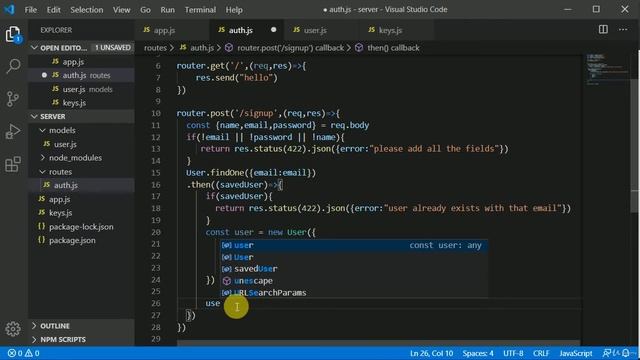This screenshot has height=360, width=640.
Task: Select auth.js routes in Open Editors
Action: pyautogui.click(x=81, y=75)
